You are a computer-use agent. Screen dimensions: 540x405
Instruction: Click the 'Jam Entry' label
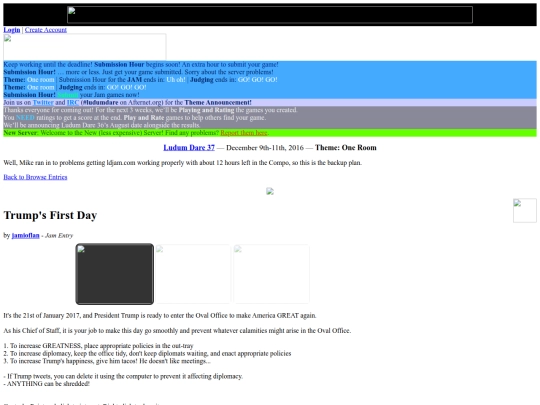(59, 236)
